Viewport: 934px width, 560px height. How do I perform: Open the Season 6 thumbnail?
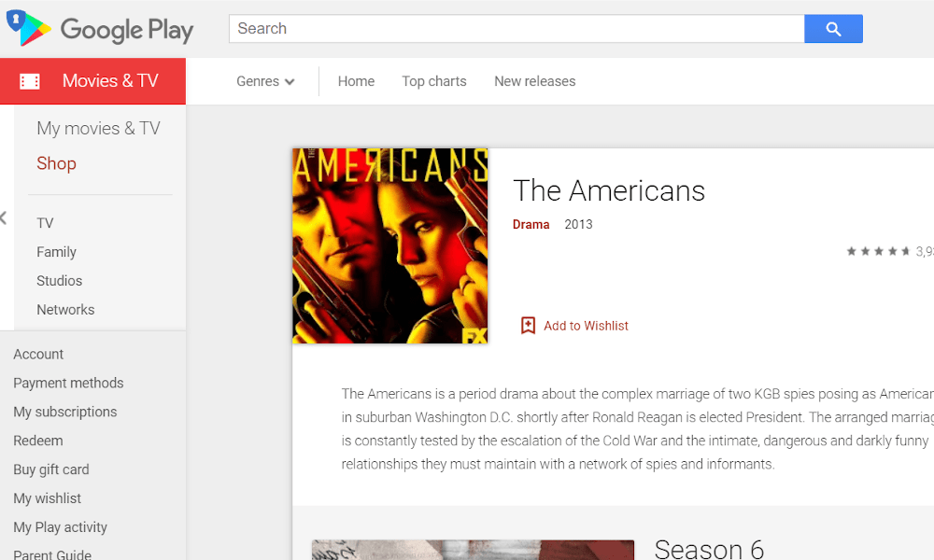pyautogui.click(x=473, y=550)
